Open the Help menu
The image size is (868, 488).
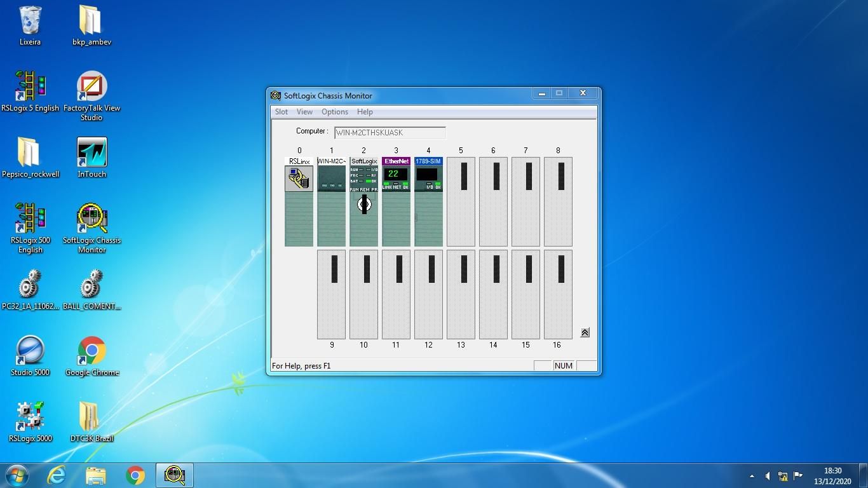[365, 112]
